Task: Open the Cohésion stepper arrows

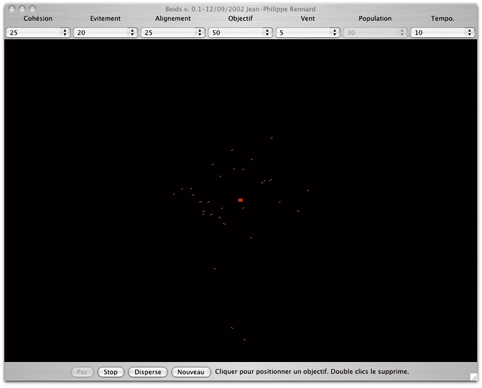Action: [x=65, y=32]
